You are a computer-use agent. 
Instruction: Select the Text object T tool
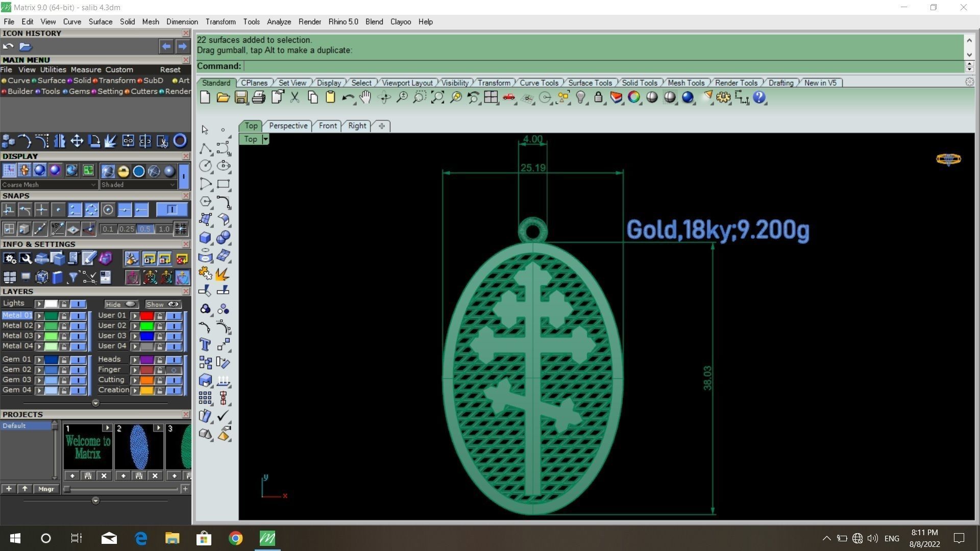point(205,344)
